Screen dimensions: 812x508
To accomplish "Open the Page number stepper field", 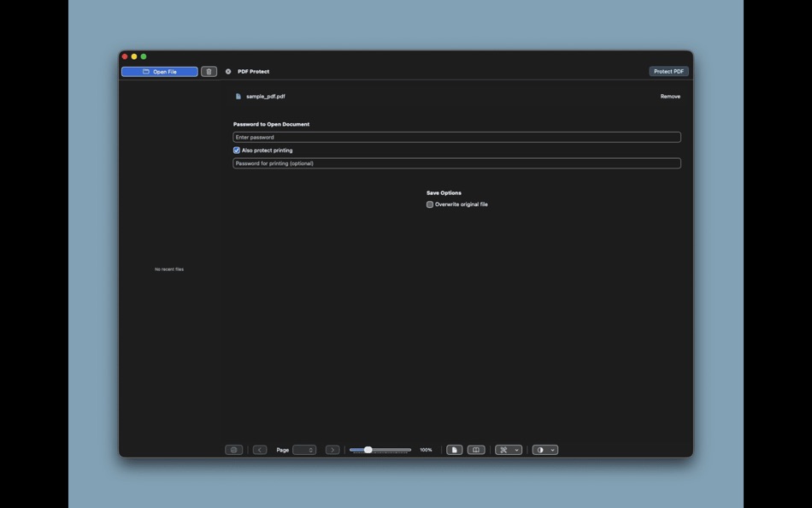I will point(304,450).
